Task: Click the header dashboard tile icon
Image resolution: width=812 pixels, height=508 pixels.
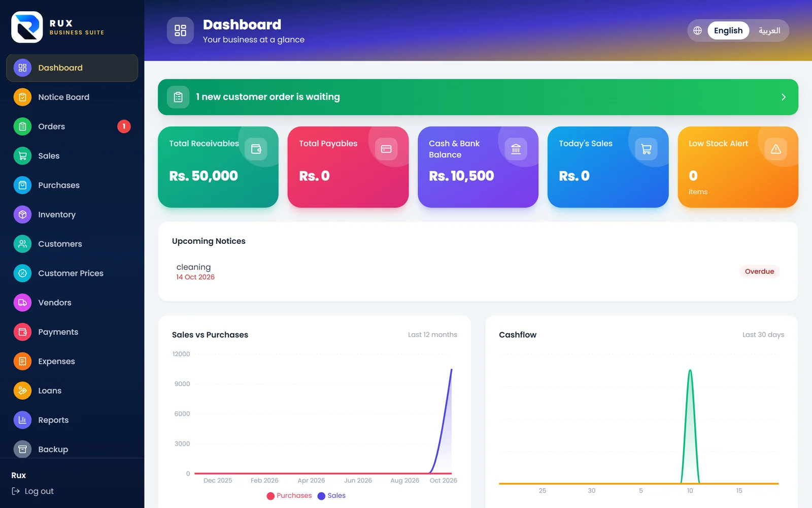Action: [x=180, y=30]
